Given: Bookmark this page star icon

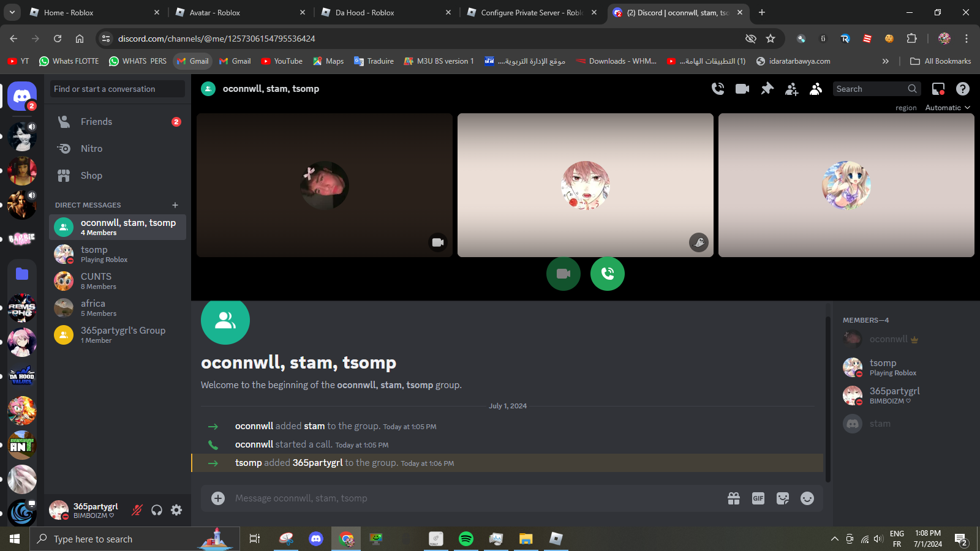Looking at the screenshot, I should 771,39.
